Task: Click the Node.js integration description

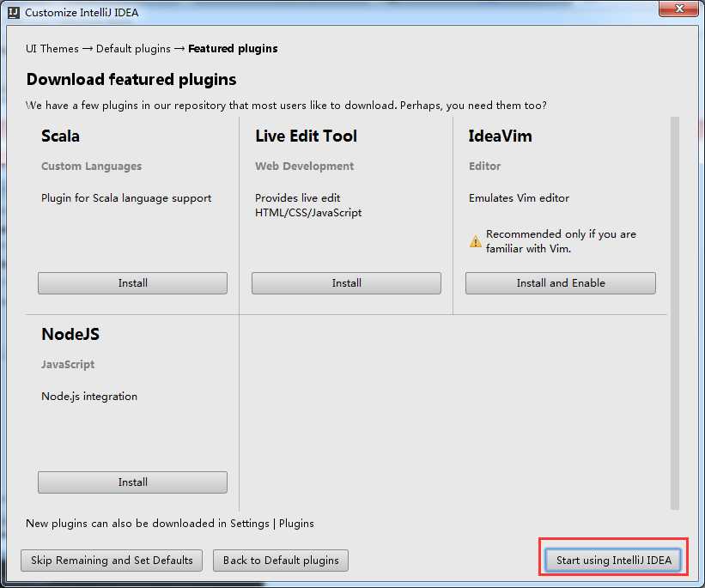Action: [89, 397]
